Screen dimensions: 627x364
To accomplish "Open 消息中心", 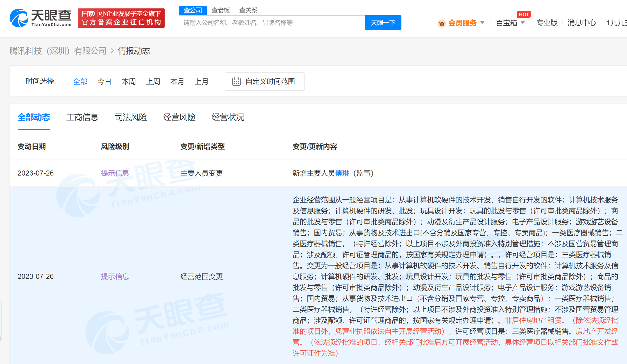I will point(581,23).
